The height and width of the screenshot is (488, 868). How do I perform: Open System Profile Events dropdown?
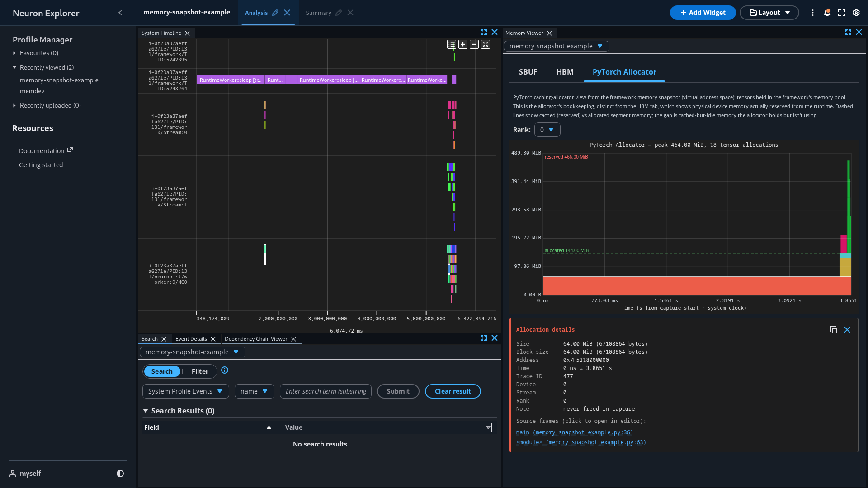[x=185, y=391]
